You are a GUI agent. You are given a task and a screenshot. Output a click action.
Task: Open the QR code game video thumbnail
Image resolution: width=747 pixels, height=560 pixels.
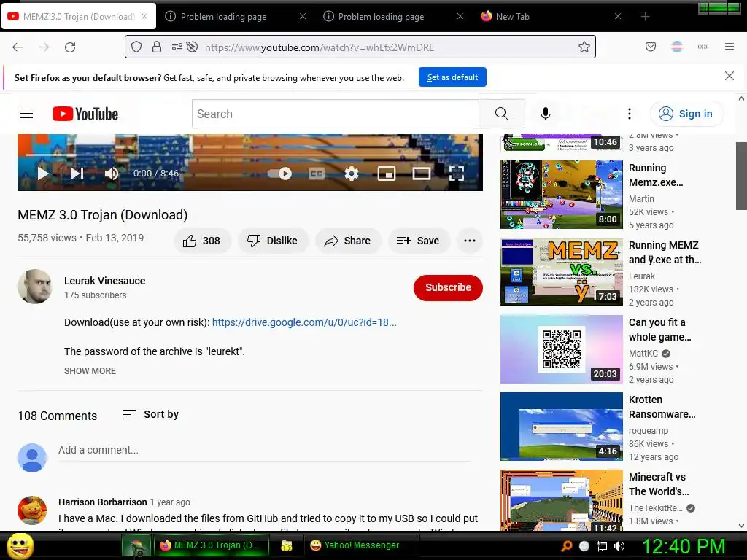point(562,349)
